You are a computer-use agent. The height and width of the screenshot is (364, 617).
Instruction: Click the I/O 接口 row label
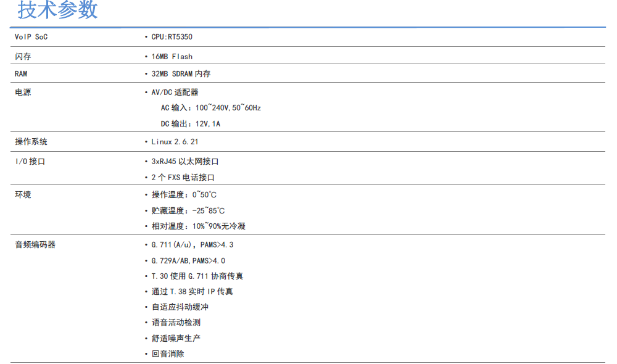click(x=30, y=162)
